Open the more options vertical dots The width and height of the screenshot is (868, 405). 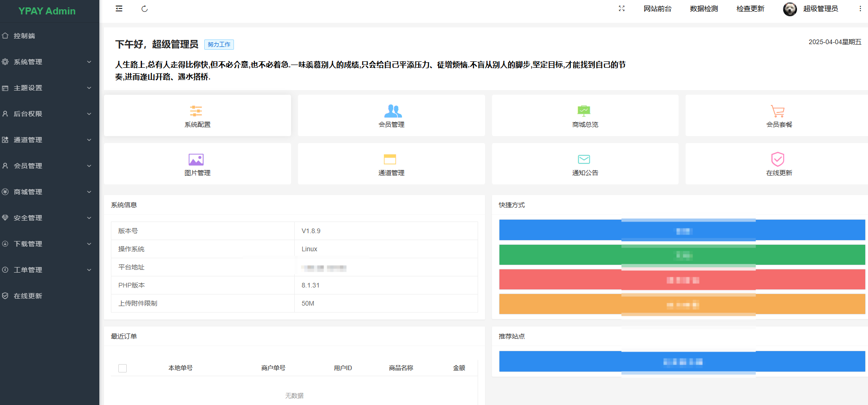pos(860,9)
